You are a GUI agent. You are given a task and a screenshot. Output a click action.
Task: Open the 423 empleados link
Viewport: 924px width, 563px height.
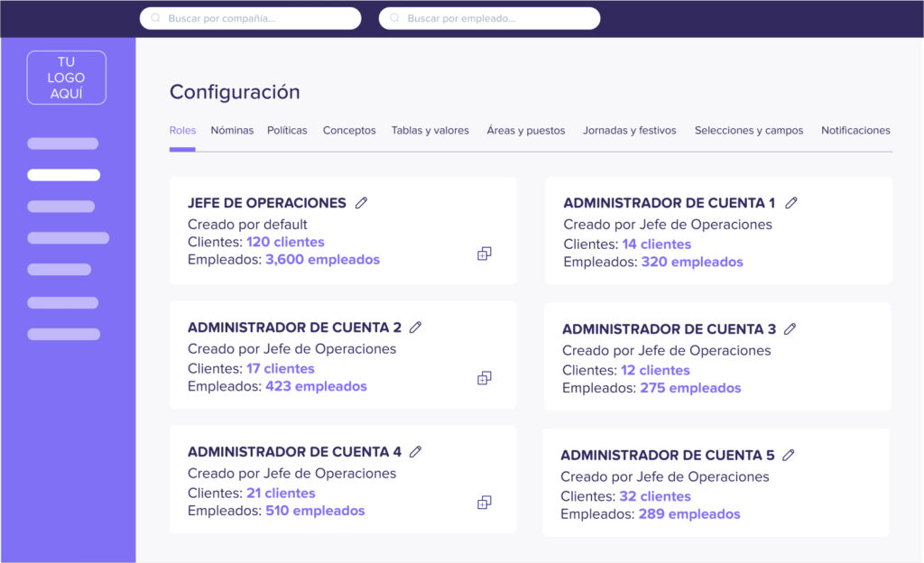[316, 386]
